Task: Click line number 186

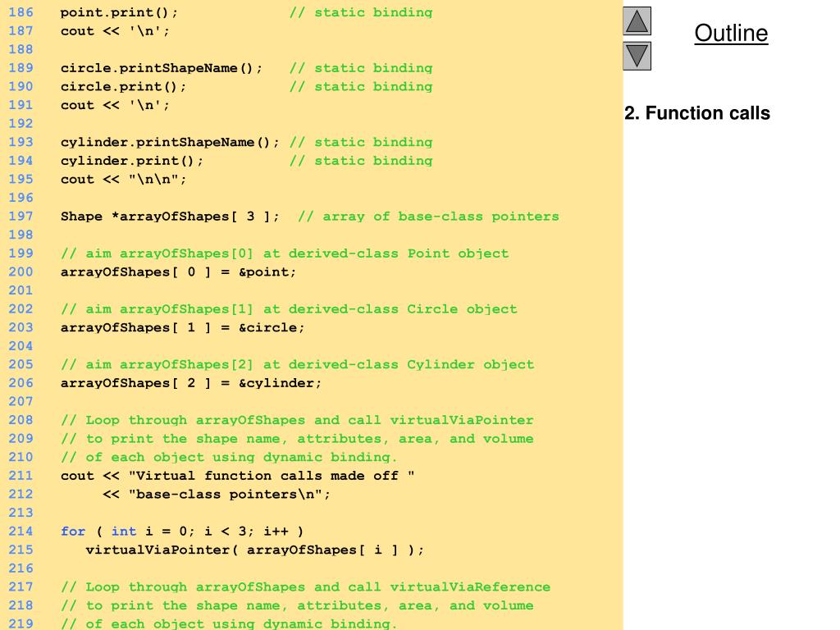Action: [x=21, y=12]
